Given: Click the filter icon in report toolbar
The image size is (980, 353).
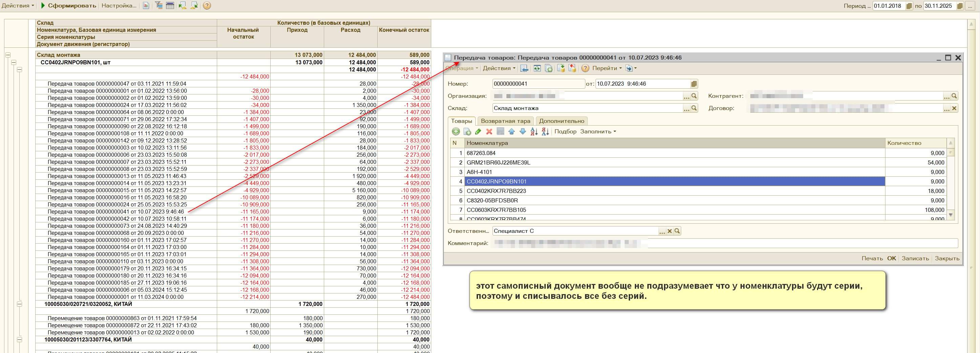Looking at the screenshot, I should point(159,6).
